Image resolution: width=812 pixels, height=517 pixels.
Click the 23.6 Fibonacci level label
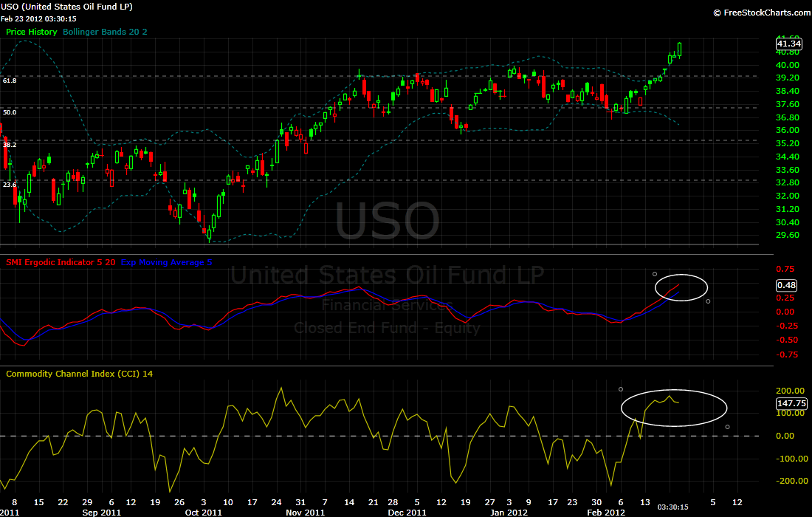[10, 185]
